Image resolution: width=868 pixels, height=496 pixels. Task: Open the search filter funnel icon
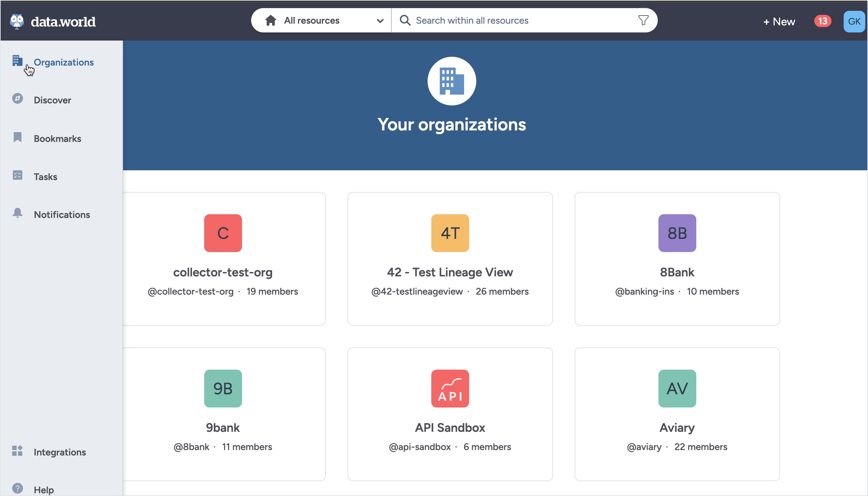[643, 20]
